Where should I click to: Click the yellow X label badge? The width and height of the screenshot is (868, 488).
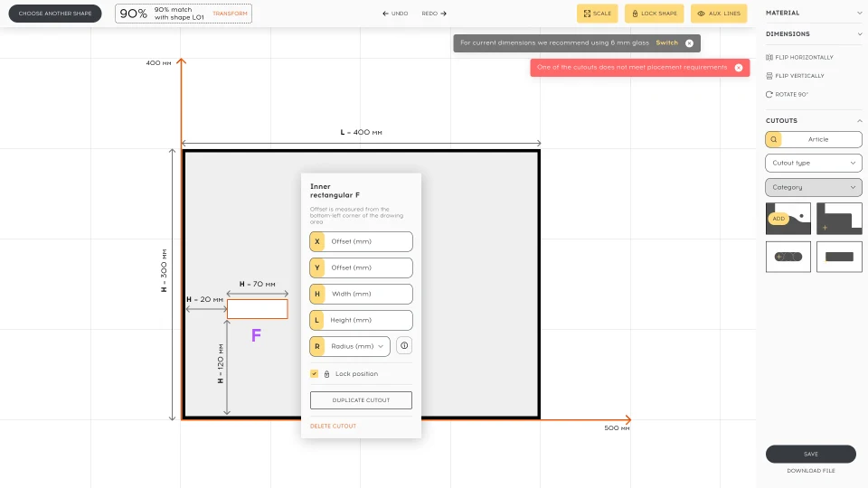[x=317, y=242]
